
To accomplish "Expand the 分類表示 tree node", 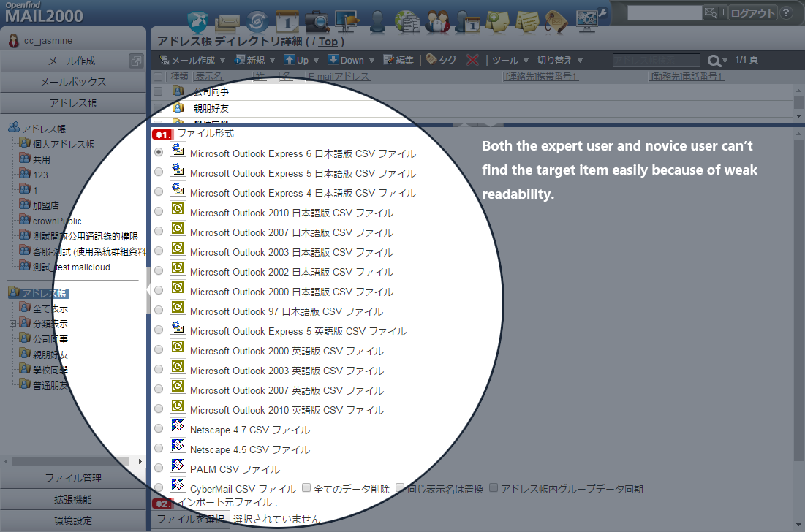I will pos(12,324).
